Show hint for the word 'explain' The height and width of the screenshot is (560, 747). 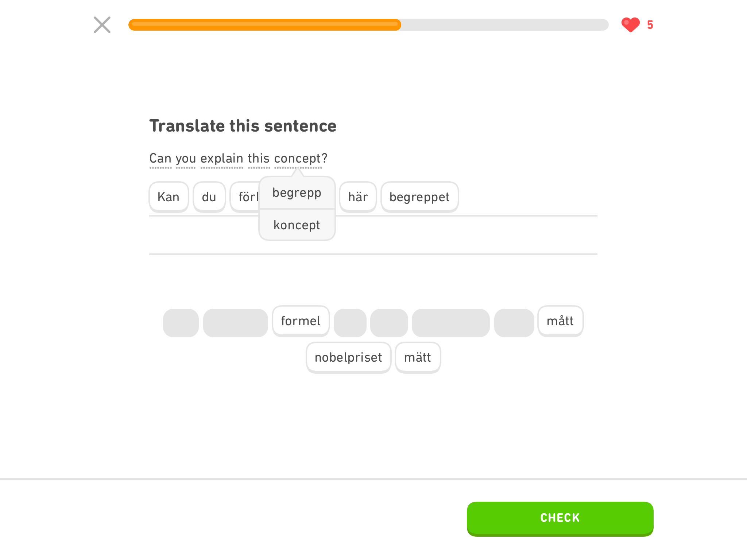(x=222, y=159)
